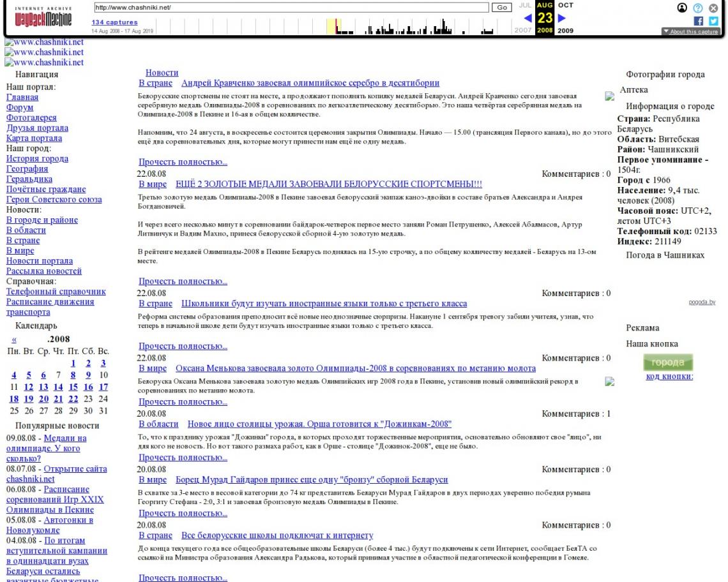728x582 pixels.
Task: Go to 'Геральдика' page
Action: click(29, 179)
